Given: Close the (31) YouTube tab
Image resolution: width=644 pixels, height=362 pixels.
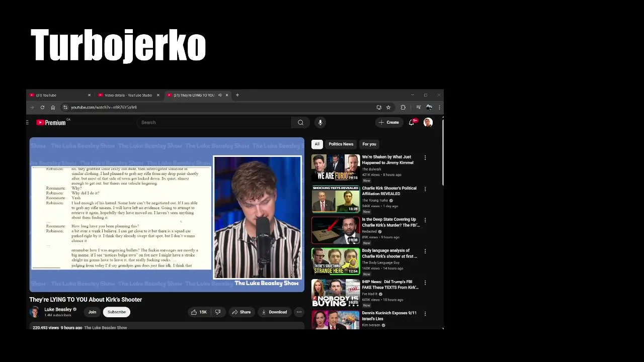Looking at the screenshot, I should tap(89, 95).
